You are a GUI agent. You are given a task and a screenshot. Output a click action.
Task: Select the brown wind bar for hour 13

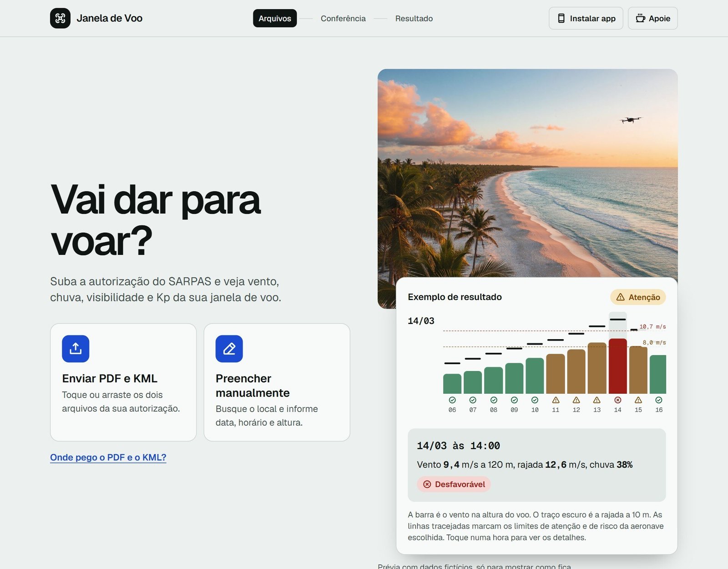click(x=597, y=368)
